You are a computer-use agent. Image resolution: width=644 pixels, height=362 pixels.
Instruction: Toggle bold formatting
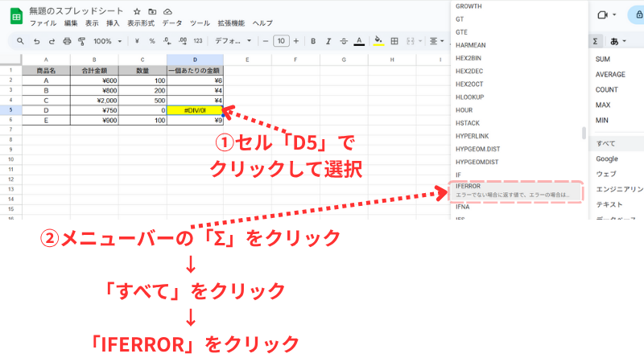(312, 41)
